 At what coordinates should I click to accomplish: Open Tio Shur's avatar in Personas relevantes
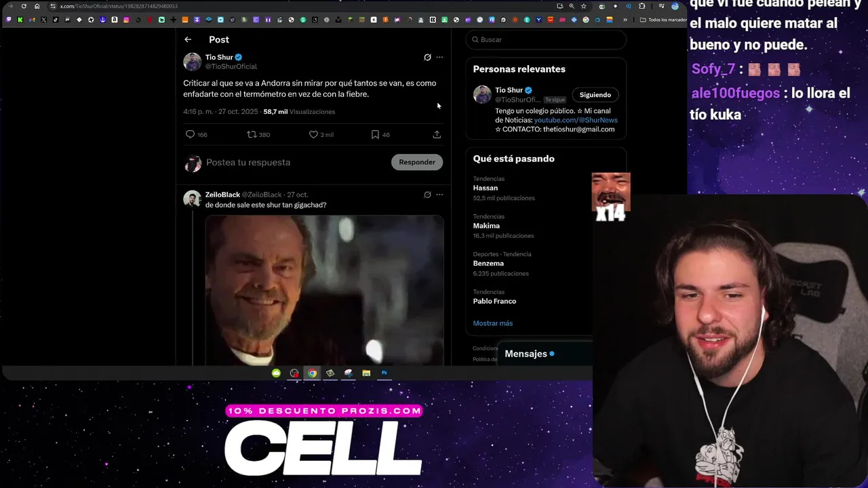pos(482,94)
